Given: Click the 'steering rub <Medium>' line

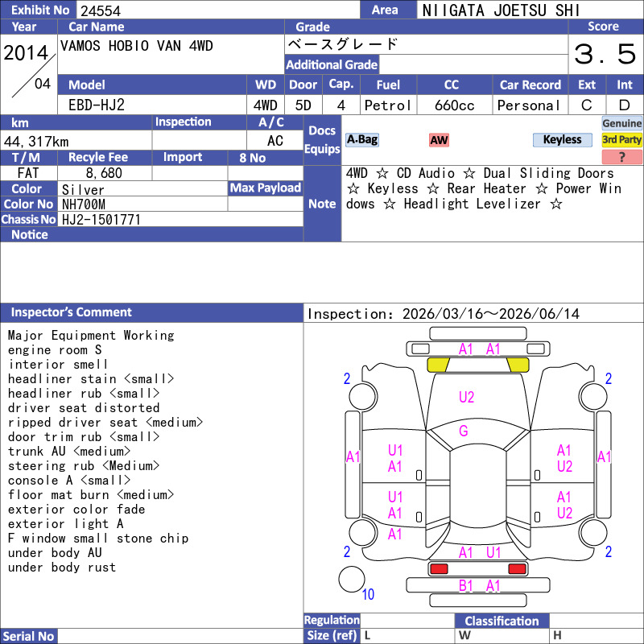Looking at the screenshot, I should coord(84,466).
